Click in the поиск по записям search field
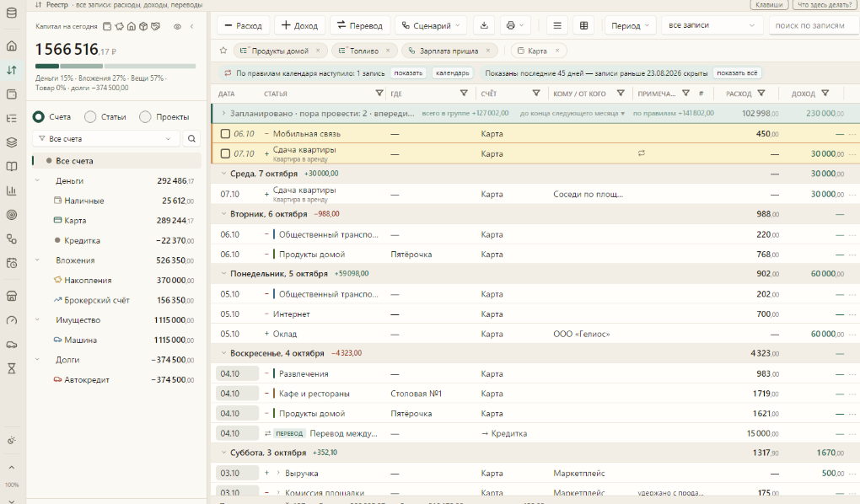The width and height of the screenshot is (860, 504). pos(814,25)
